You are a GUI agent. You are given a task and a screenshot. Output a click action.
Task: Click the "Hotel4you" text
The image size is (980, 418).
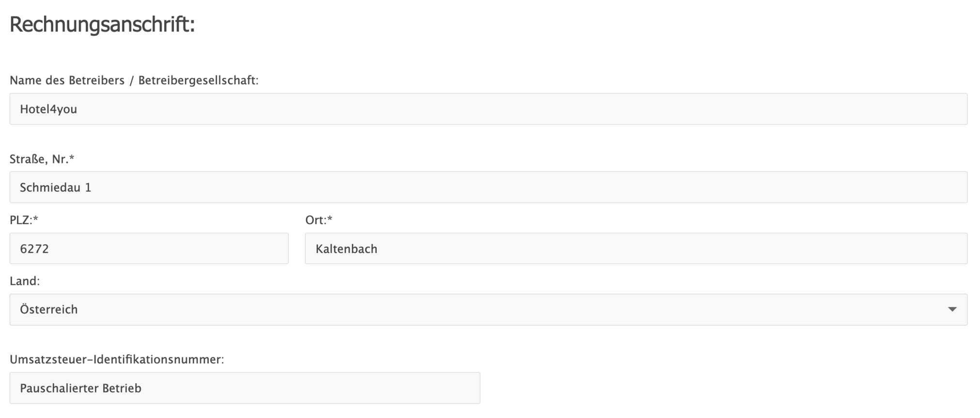[x=48, y=109]
